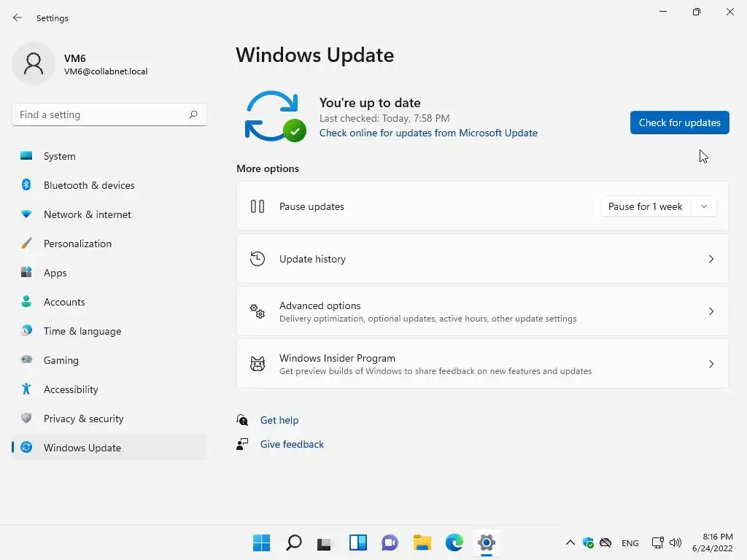Image resolution: width=747 pixels, height=560 pixels.
Task: Click the Accounts person icon
Action: coord(26,301)
